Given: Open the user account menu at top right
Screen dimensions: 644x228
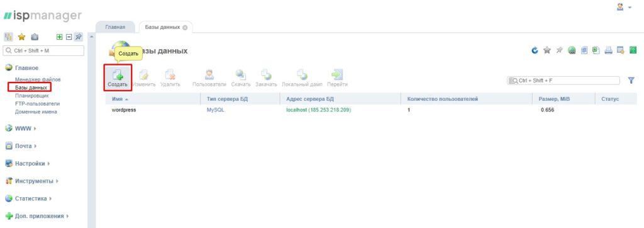Looking at the screenshot, I should pyautogui.click(x=624, y=7).
